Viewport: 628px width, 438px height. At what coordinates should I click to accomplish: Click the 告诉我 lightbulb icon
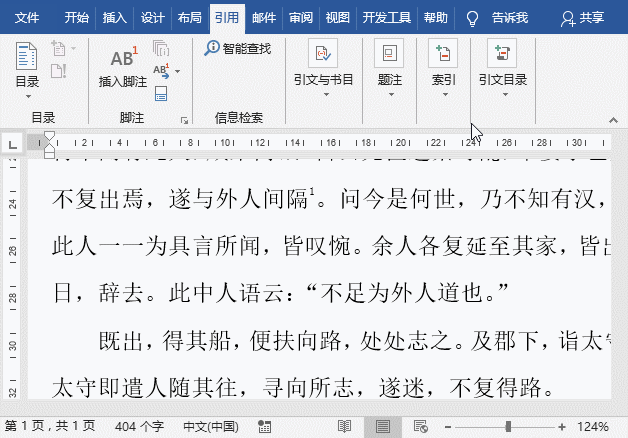tap(473, 18)
